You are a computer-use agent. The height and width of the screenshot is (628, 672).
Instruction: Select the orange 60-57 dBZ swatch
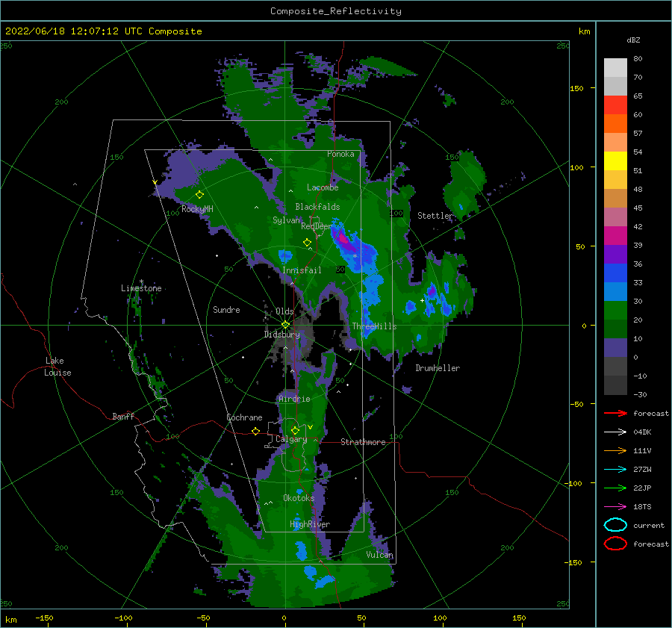(615, 124)
